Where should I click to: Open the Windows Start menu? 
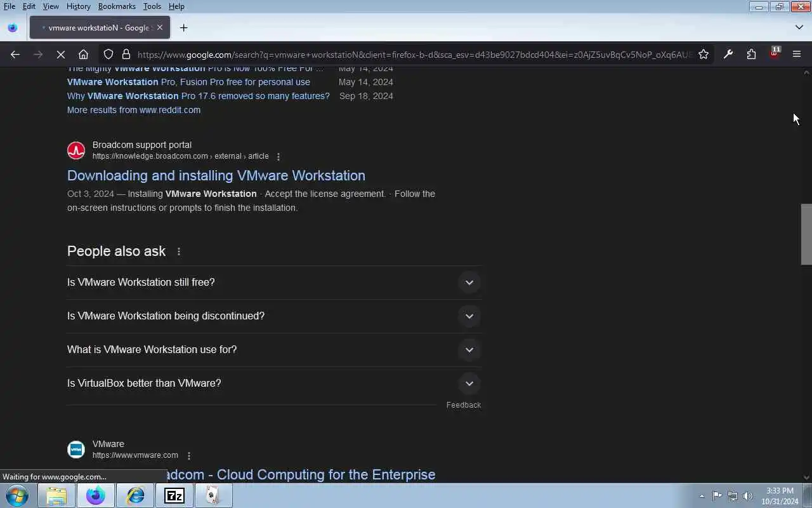click(x=17, y=495)
